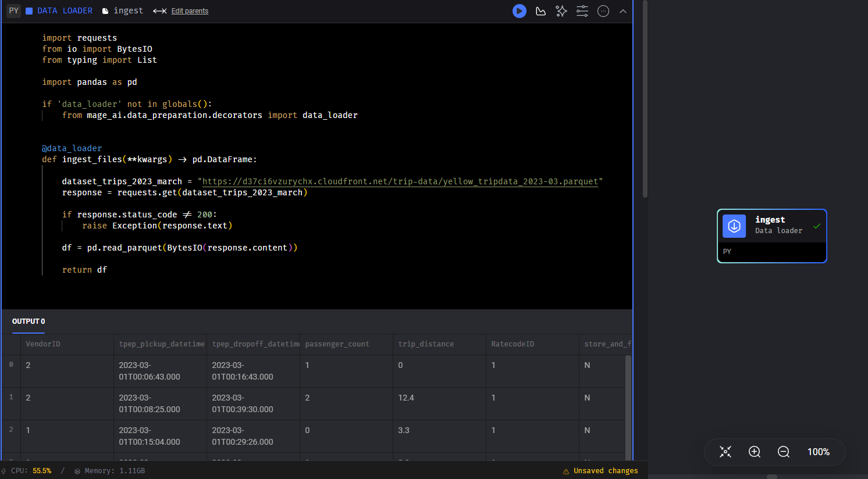
Task: Click the cloudfront parquet URL in the code
Action: (x=400, y=181)
